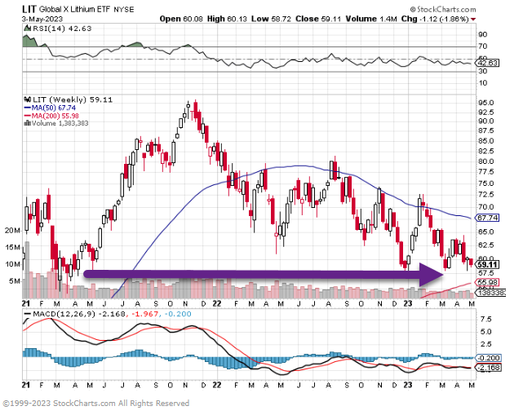Click the MA(200) 55.98 legend entry
Image resolution: width=532 pixels, height=415 pixels.
55,116
